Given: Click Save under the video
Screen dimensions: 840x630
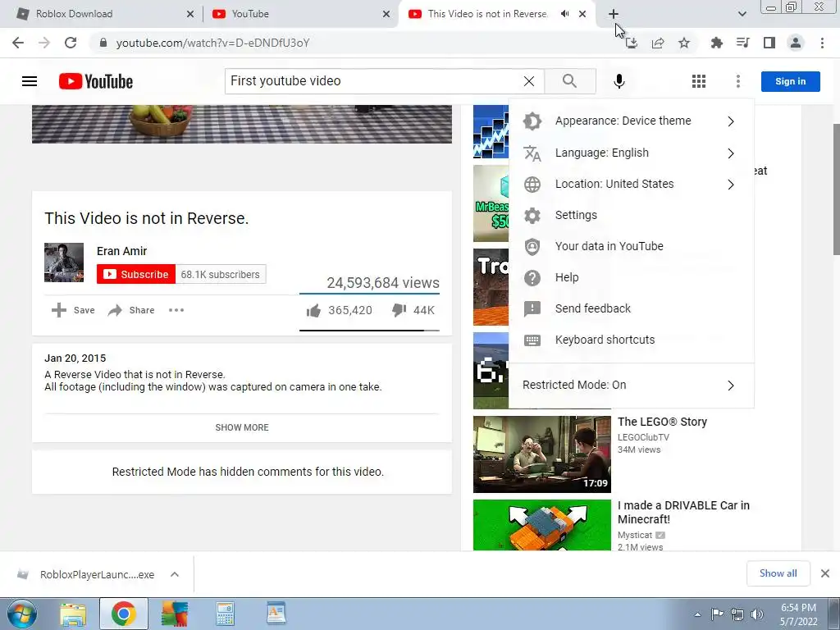Looking at the screenshot, I should pos(73,310).
